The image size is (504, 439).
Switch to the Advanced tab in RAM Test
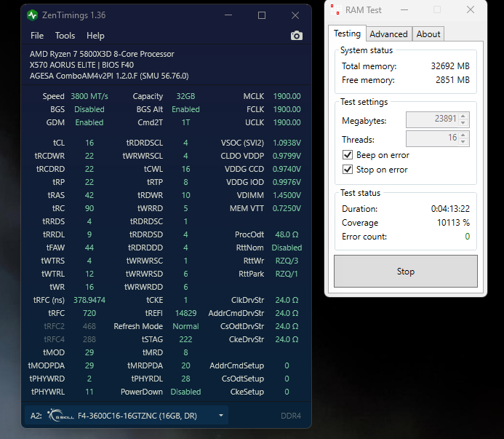coord(388,33)
